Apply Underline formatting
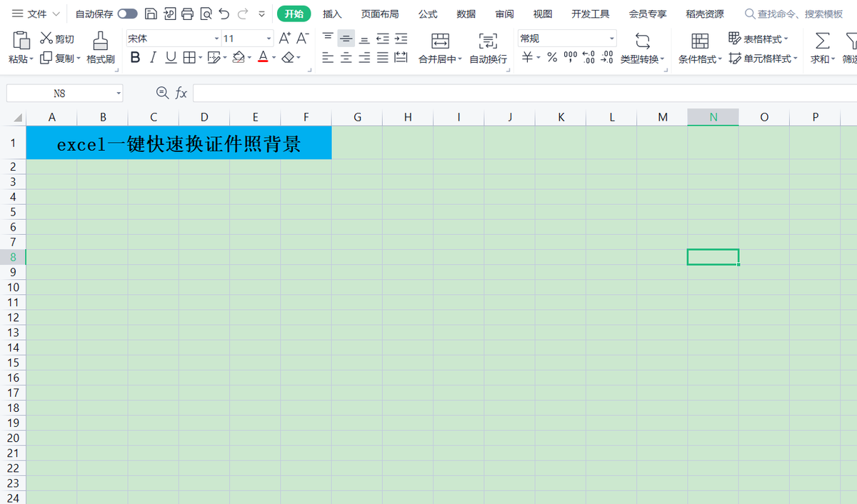Image resolution: width=857 pixels, height=504 pixels. tap(171, 58)
